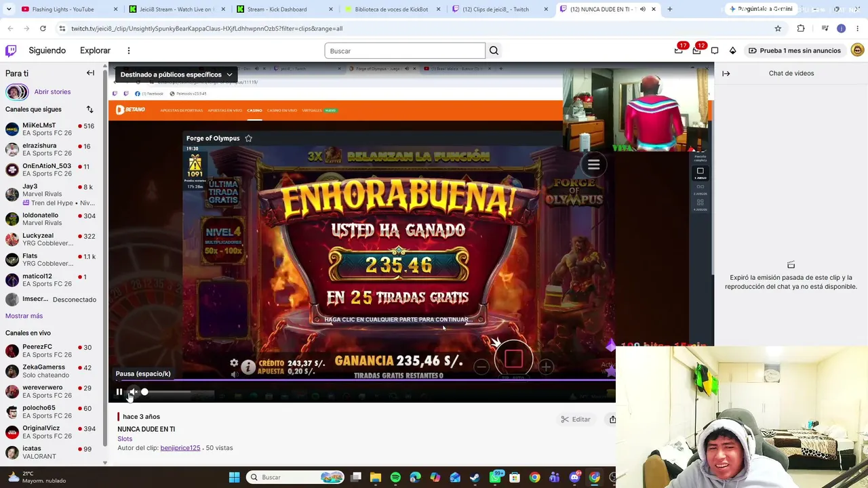
Task: Mute the NUNCA DUDE EN TI tab audio
Action: (642, 9)
